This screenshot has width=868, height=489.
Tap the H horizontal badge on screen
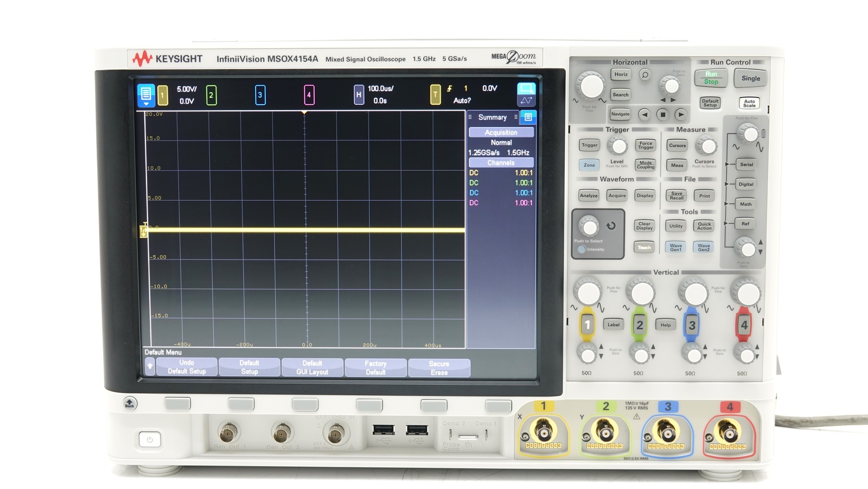pos(359,95)
